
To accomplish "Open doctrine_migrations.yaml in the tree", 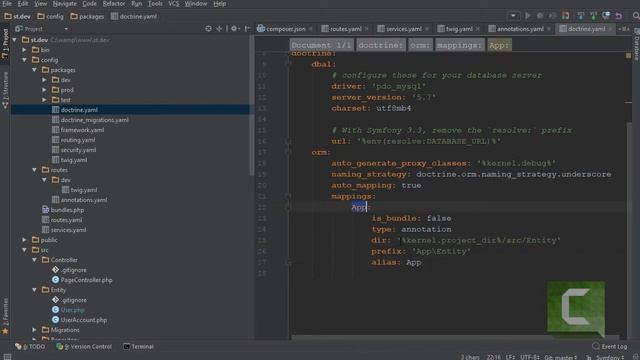I will pos(90,120).
